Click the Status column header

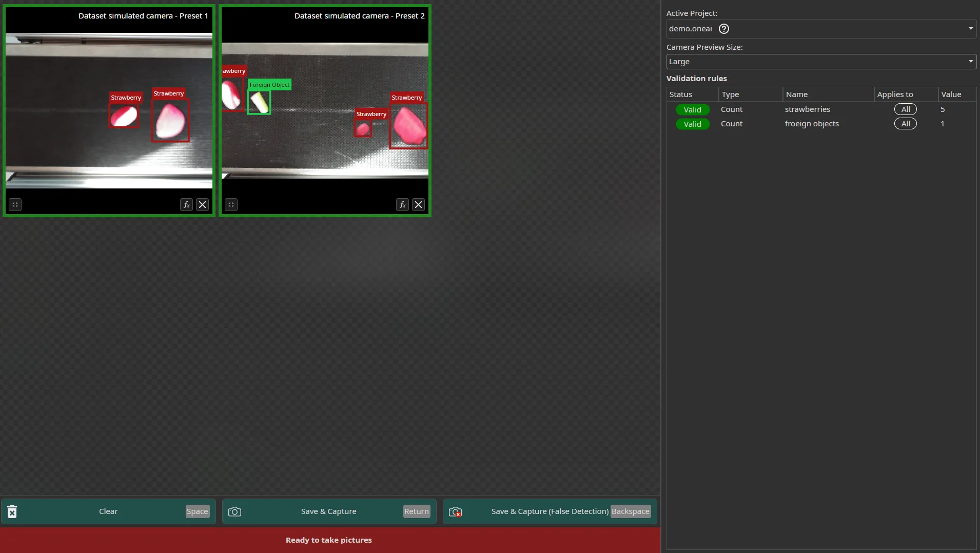(x=681, y=94)
